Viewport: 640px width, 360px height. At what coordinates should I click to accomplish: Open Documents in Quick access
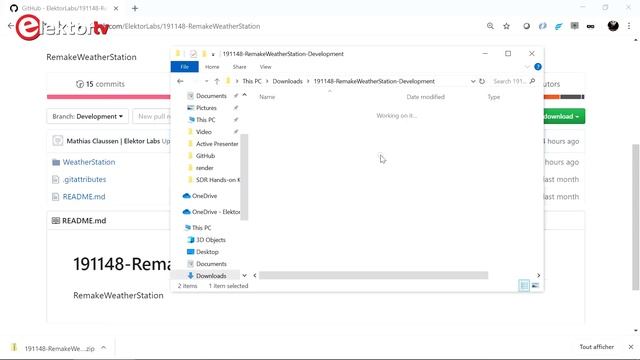click(x=211, y=96)
